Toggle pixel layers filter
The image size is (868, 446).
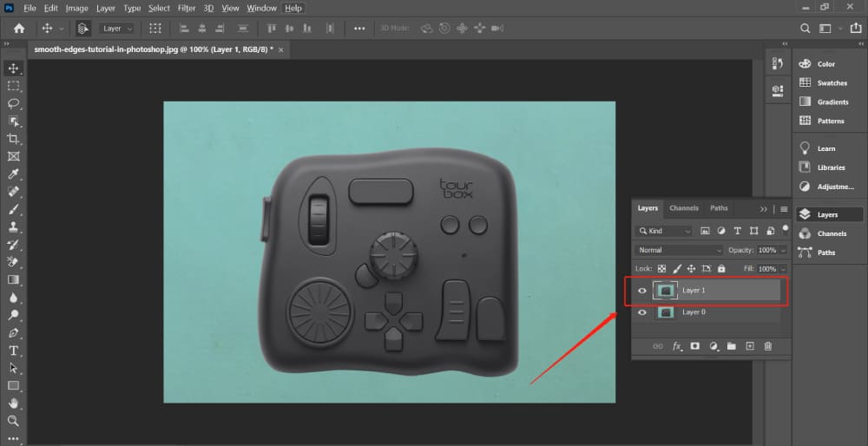(x=705, y=231)
